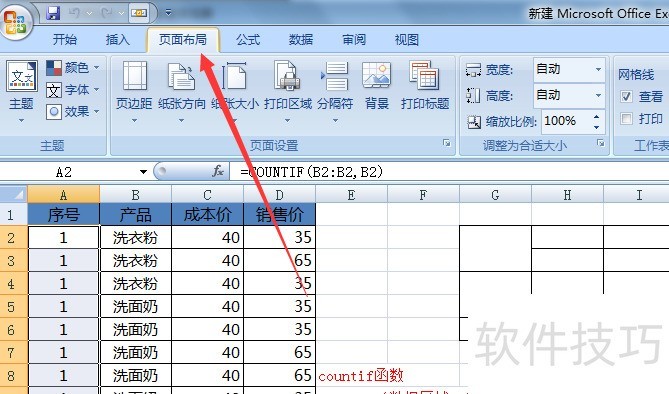
Task: Toggle the gridlines 打印 checkbox
Action: 626,118
